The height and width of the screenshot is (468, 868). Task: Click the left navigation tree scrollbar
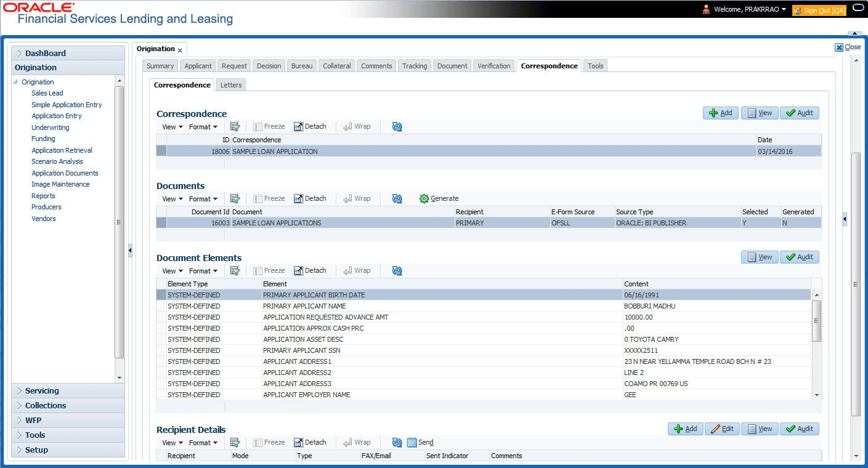(x=120, y=222)
